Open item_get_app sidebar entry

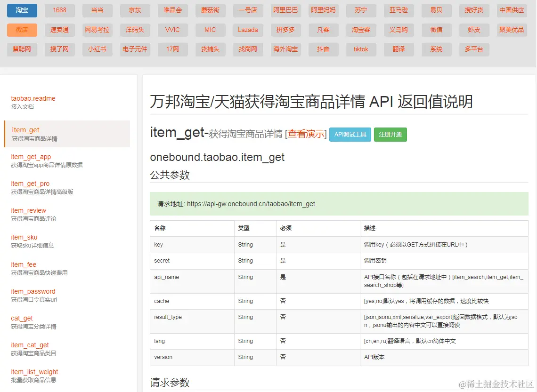click(x=47, y=161)
